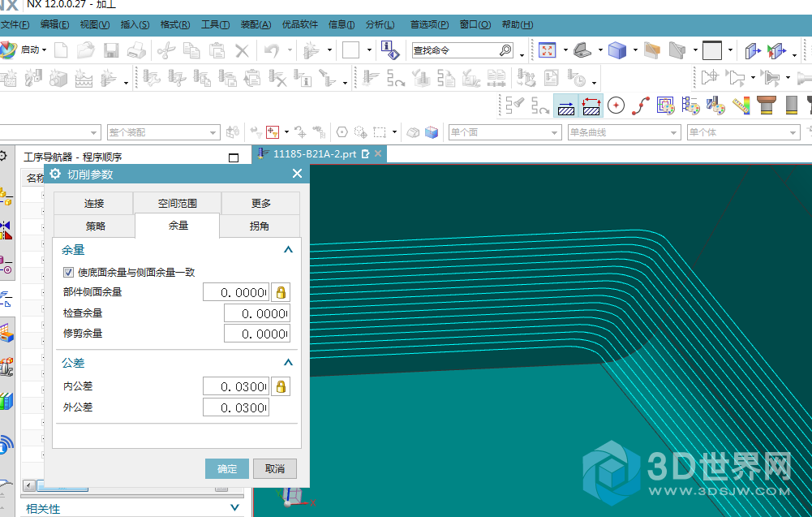The height and width of the screenshot is (517, 812).
Task: Click the 外公差 value field
Action: 236,407
